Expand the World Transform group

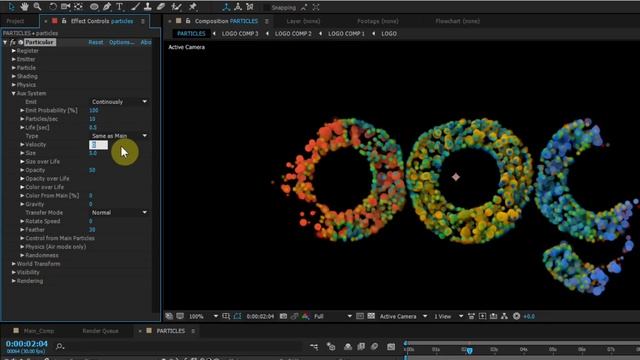pos(13,264)
